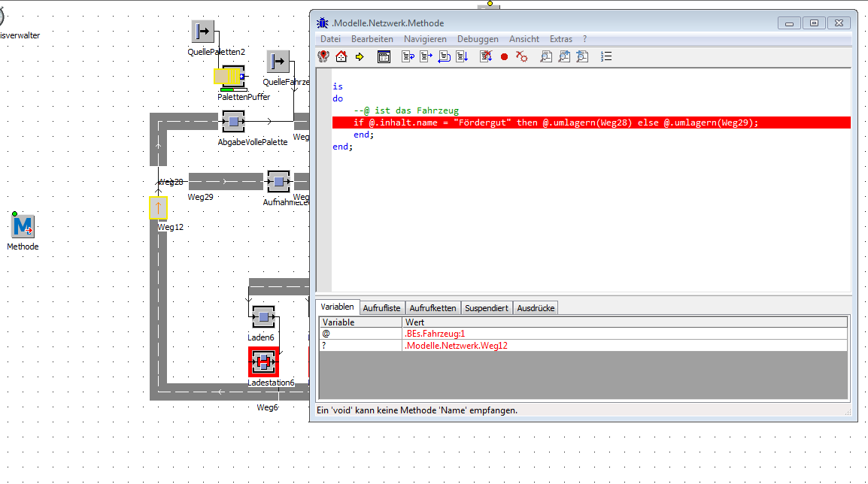This screenshot has height=484, width=868.
Task: Click the 'is' keyword line in editor
Action: click(x=338, y=86)
